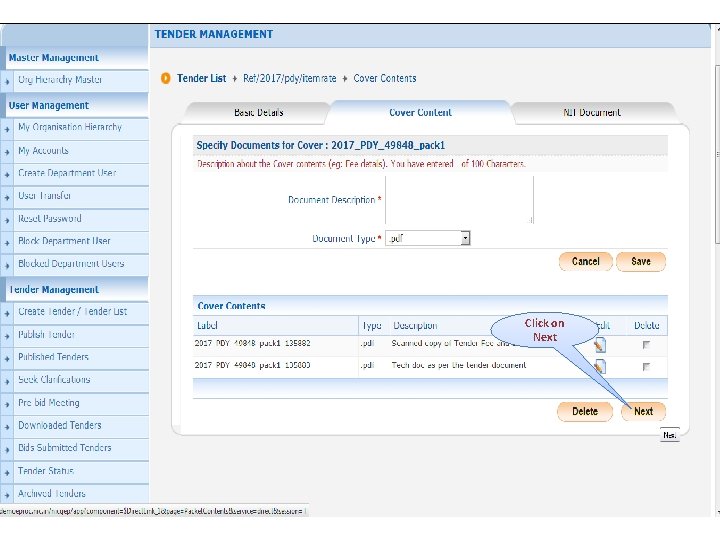Click the arrow icon beside Published Tenders
Image resolution: width=720 pixels, height=540 pixels.
pyautogui.click(x=7, y=359)
